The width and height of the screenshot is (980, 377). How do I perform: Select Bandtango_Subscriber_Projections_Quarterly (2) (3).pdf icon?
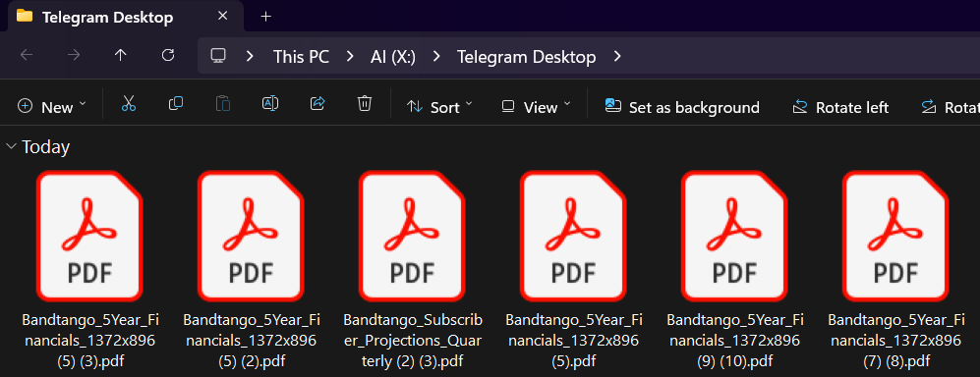413,237
